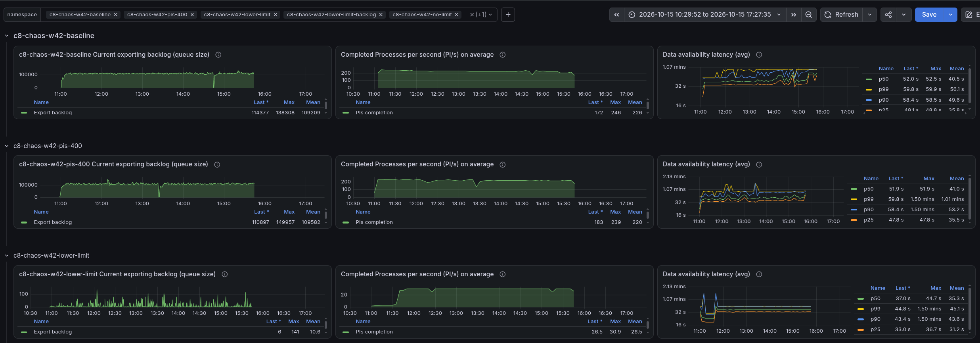Shift the time range backward
Screen dimensions: 980x343
617,15
